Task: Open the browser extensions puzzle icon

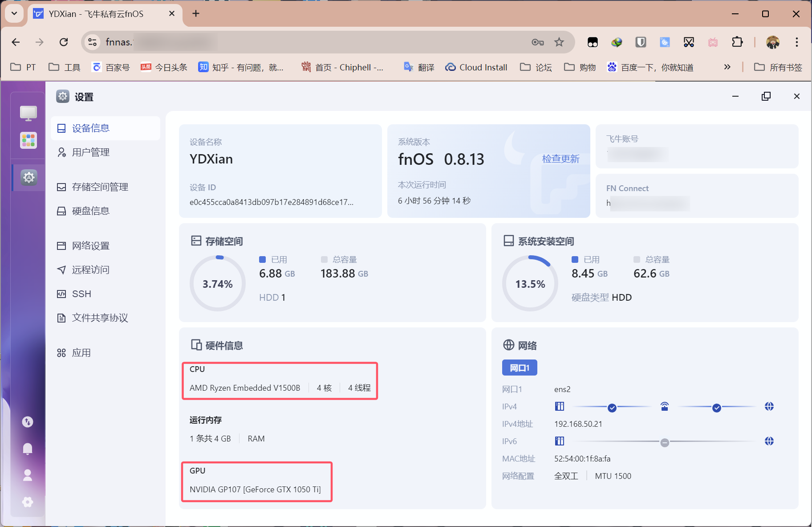Action: tap(737, 42)
